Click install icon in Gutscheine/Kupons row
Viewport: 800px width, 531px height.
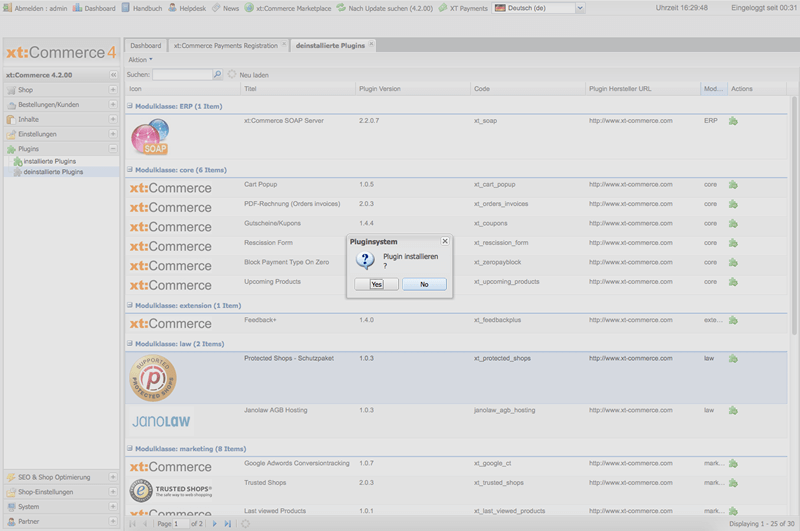click(x=733, y=223)
